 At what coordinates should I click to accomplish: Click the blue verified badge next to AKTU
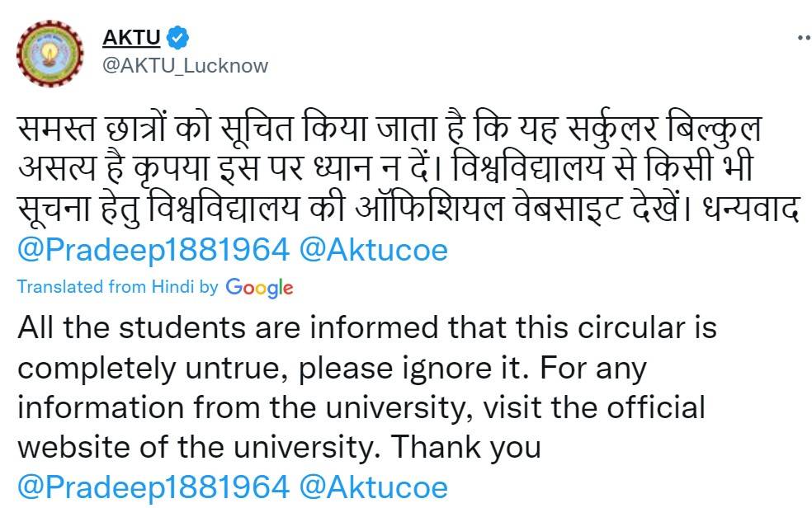(178, 37)
